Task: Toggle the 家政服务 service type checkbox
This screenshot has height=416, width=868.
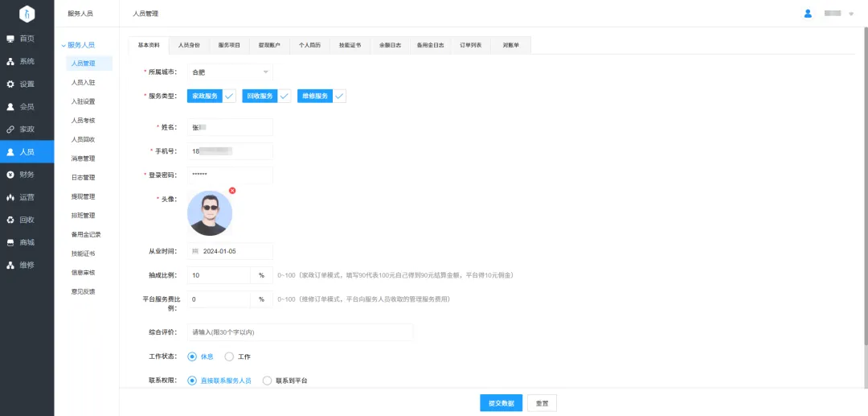Action: [229, 96]
